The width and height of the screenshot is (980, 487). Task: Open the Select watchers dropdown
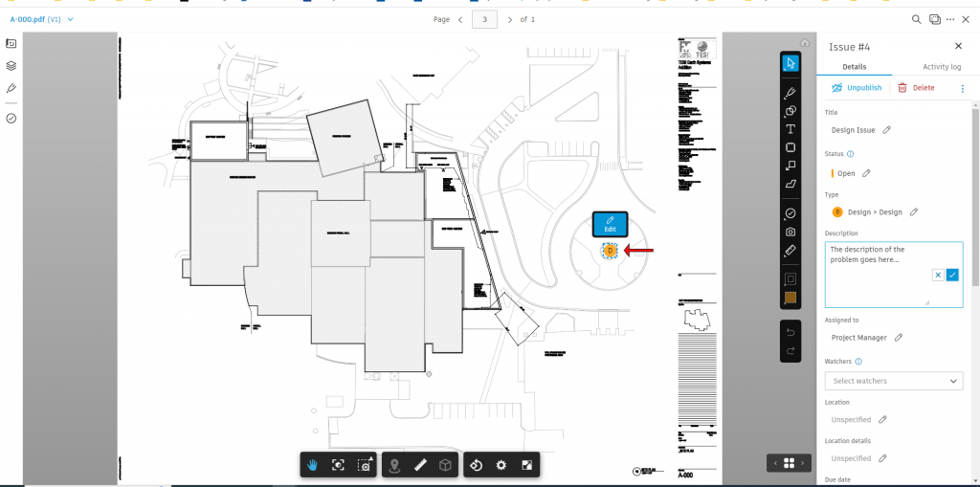894,381
